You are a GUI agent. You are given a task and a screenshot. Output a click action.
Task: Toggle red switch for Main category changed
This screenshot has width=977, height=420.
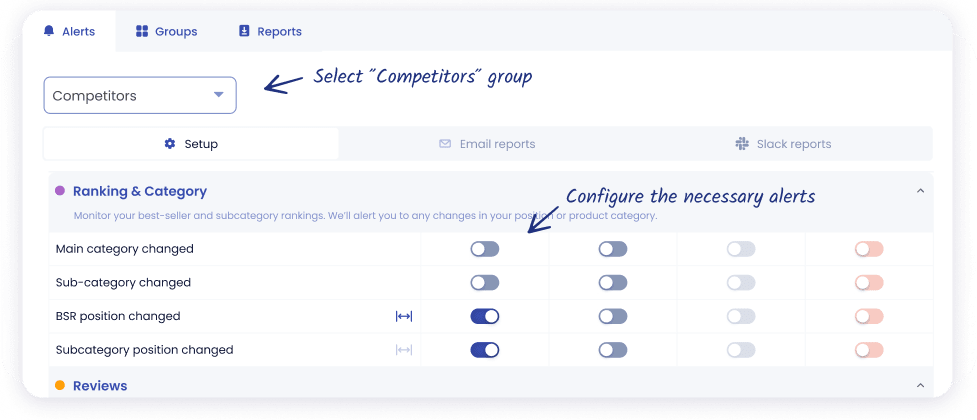tap(869, 249)
